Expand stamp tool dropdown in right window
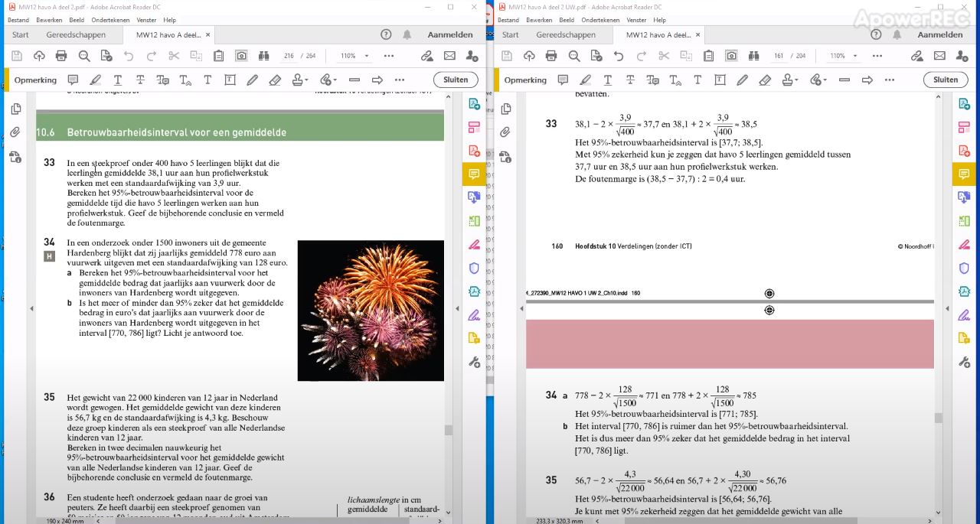Image resolution: width=980 pixels, height=524 pixels. (796, 80)
